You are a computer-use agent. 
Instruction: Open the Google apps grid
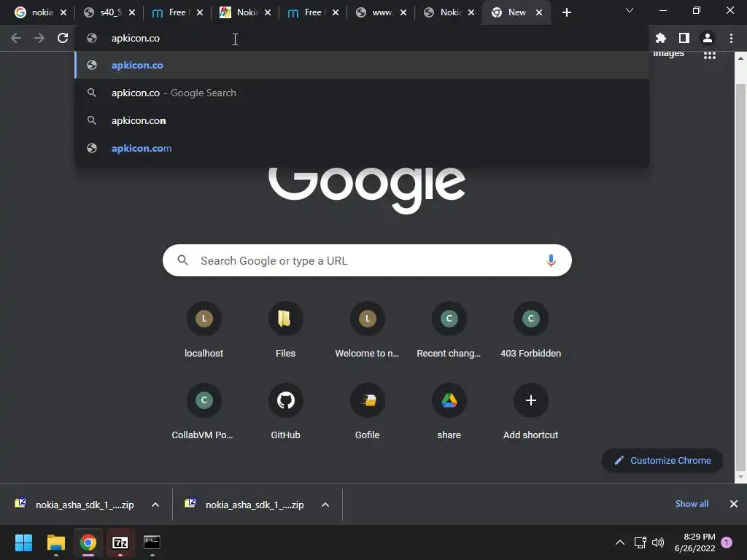pyautogui.click(x=710, y=55)
